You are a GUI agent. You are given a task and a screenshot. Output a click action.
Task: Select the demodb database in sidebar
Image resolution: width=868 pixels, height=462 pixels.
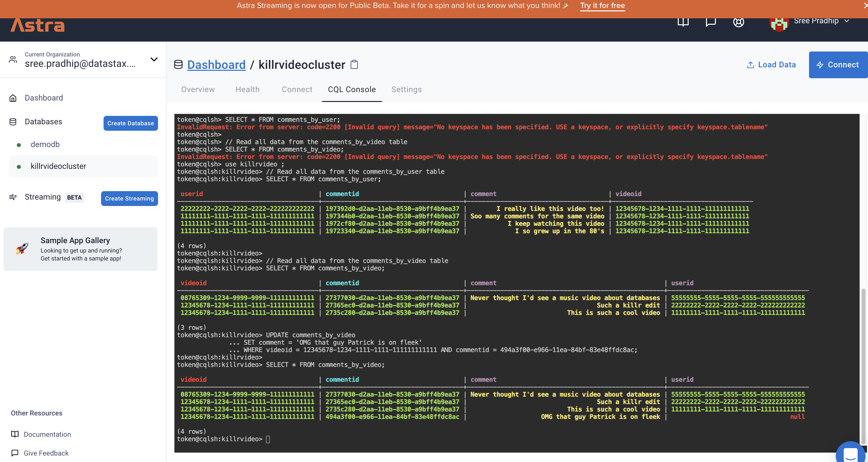click(x=45, y=144)
